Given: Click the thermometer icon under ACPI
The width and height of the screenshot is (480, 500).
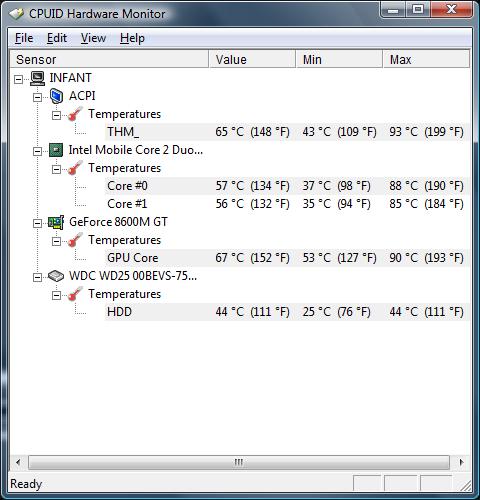Looking at the screenshot, I should 75,114.
